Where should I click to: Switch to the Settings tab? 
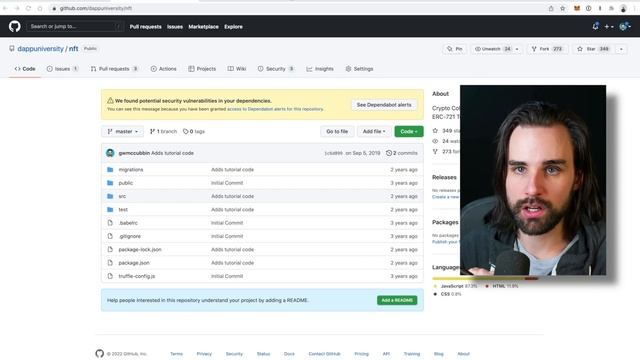point(359,69)
